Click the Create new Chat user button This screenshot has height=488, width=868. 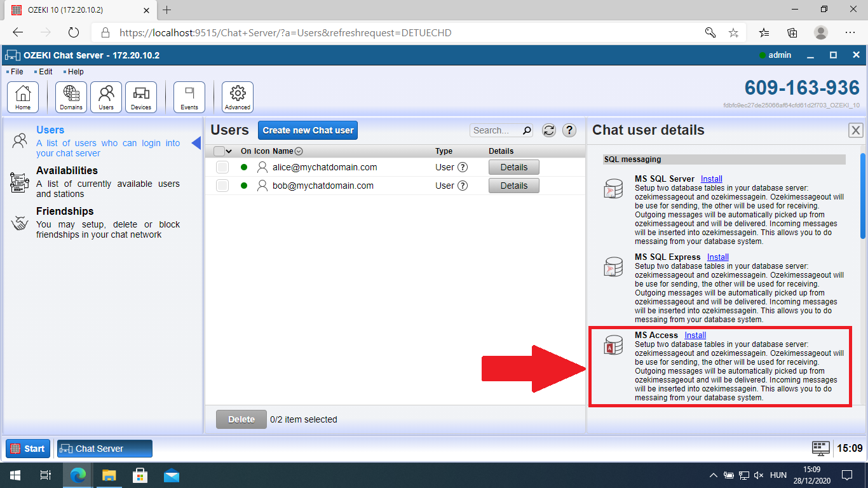coord(308,130)
